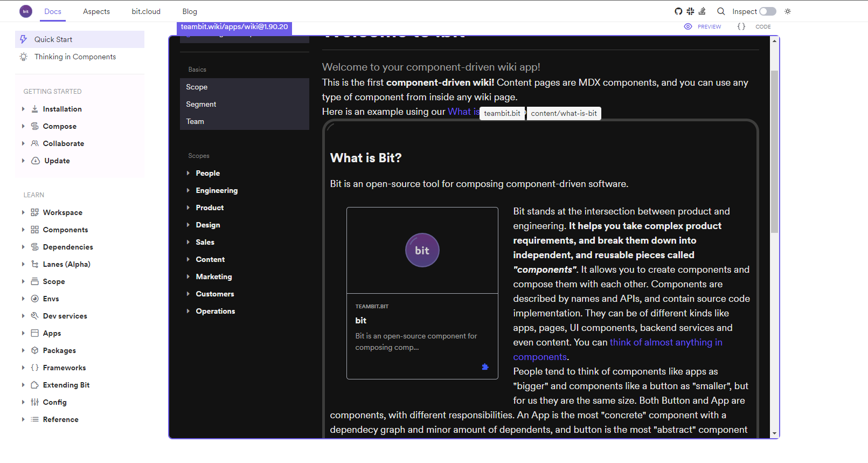The width and height of the screenshot is (868, 463).
Task: Open the GitHub icon link
Action: coord(678,11)
